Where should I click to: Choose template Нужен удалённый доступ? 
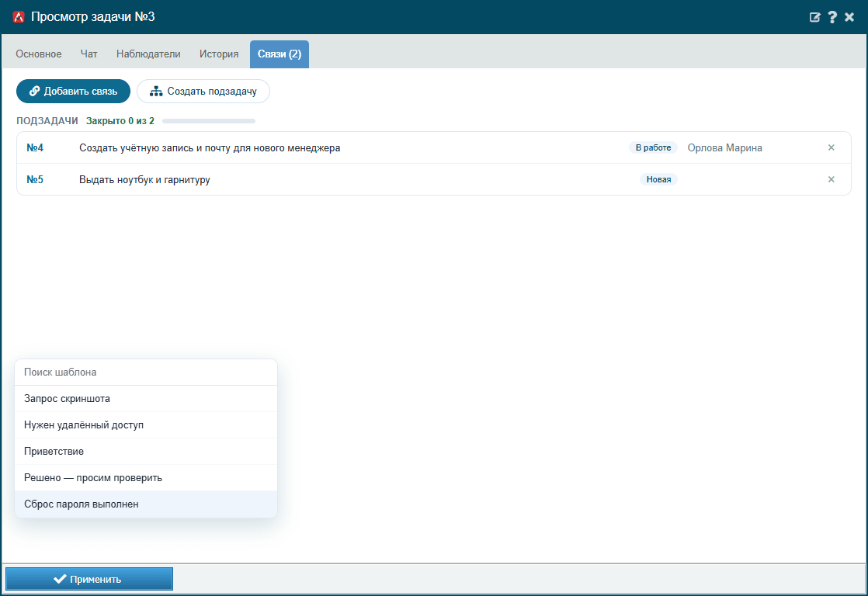146,425
